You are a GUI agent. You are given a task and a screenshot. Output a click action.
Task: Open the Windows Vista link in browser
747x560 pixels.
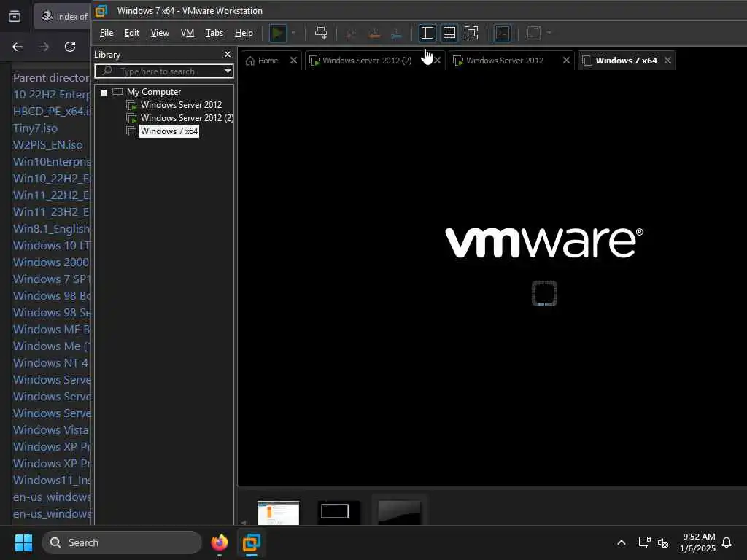pos(51,429)
